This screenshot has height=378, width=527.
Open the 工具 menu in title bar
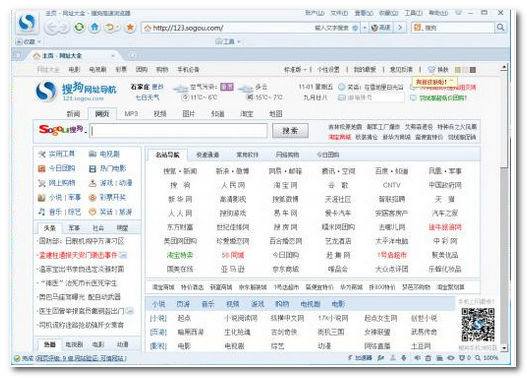(413, 13)
